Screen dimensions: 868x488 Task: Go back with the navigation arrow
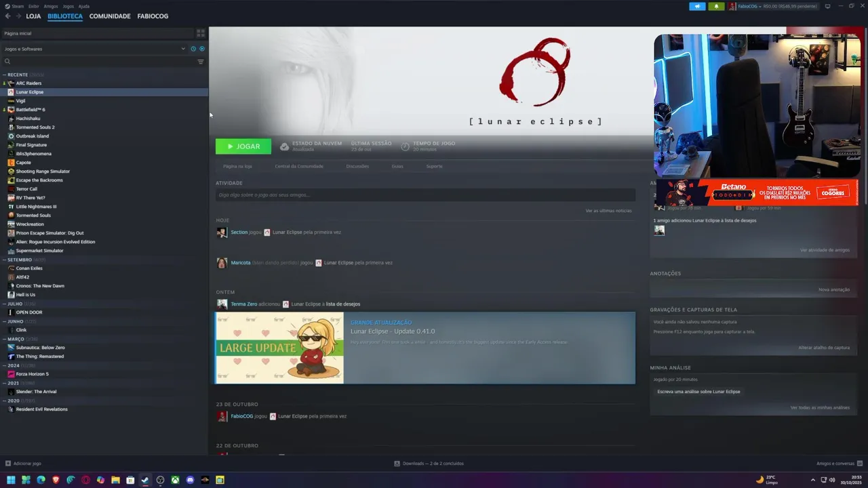[x=8, y=16]
